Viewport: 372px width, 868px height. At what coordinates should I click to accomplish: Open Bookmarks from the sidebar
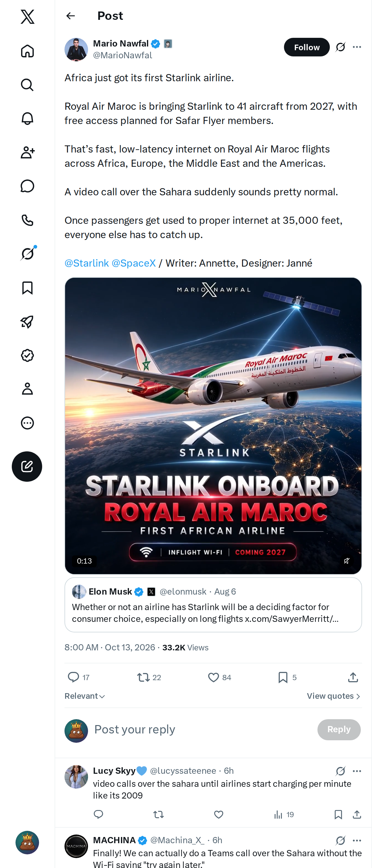[x=27, y=288]
